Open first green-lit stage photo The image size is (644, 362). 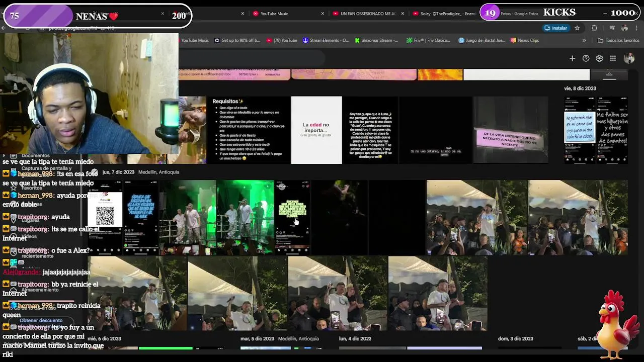(x=188, y=217)
